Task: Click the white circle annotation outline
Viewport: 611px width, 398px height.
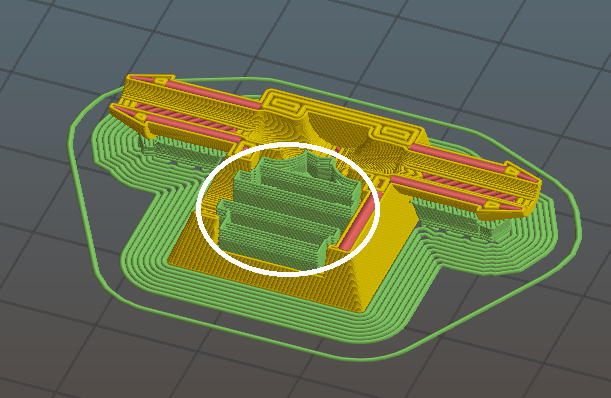Action: [x=197, y=210]
